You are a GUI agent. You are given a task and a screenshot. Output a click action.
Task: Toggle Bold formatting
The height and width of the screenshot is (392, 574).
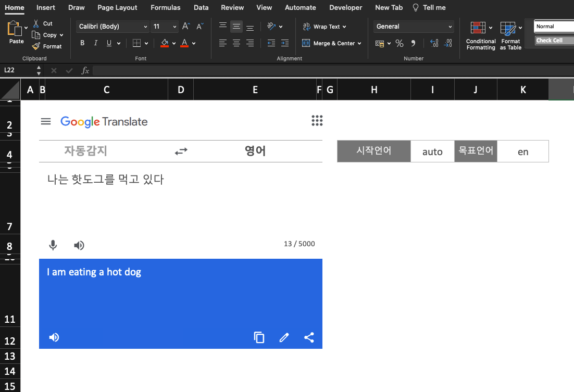[x=82, y=43]
